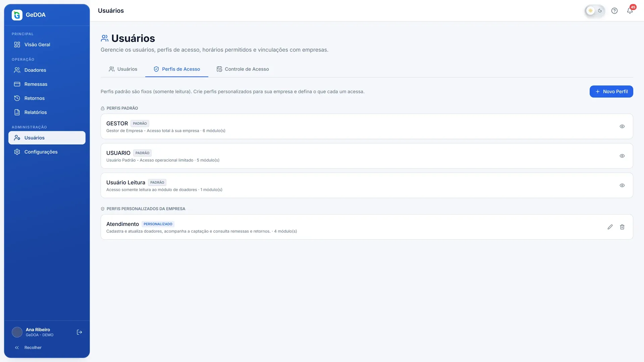Image resolution: width=644 pixels, height=362 pixels.
Task: Click the Visão Geral grid icon
Action: [x=17, y=45]
